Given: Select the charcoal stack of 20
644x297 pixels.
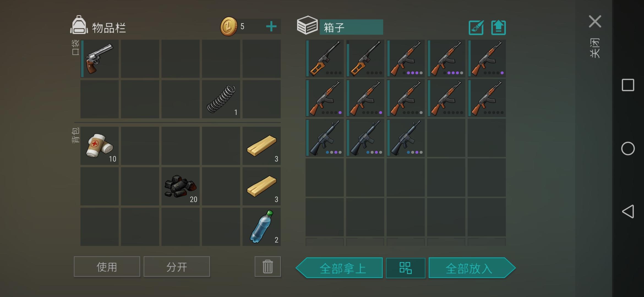Looking at the screenshot, I should tap(181, 186).
